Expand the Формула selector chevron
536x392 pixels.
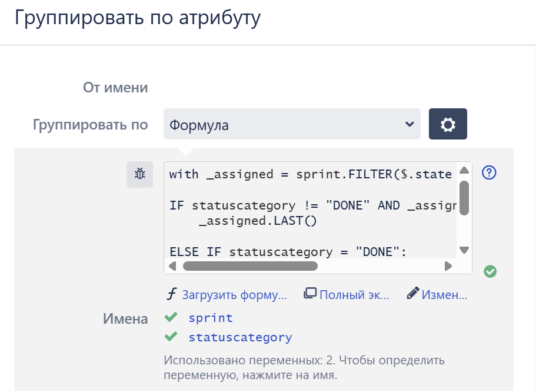410,124
